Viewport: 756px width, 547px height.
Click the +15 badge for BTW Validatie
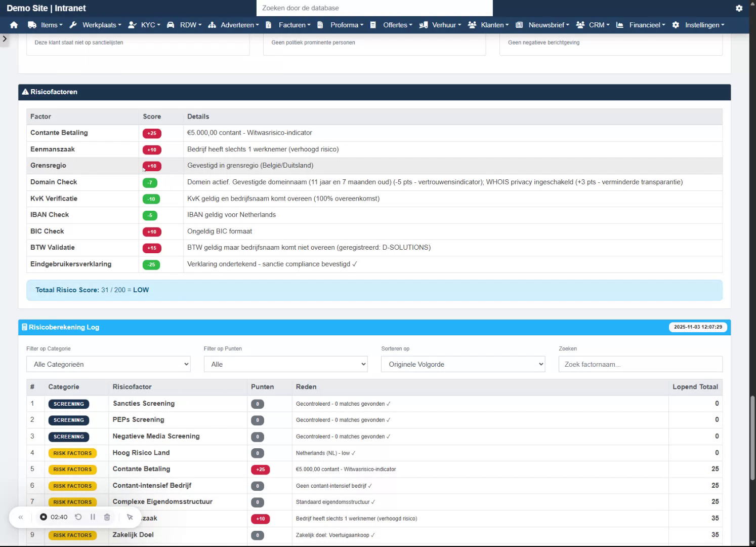point(152,248)
